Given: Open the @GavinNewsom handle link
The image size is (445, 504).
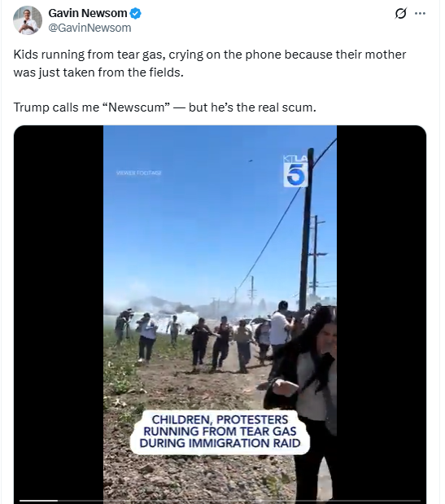Looking at the screenshot, I should [89, 28].
